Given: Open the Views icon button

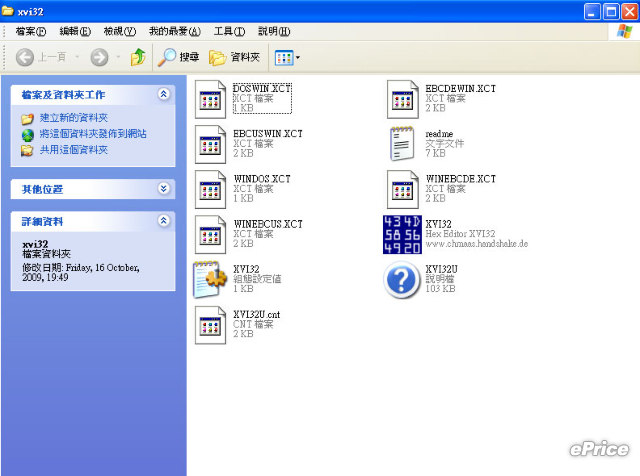Looking at the screenshot, I should click(284, 58).
